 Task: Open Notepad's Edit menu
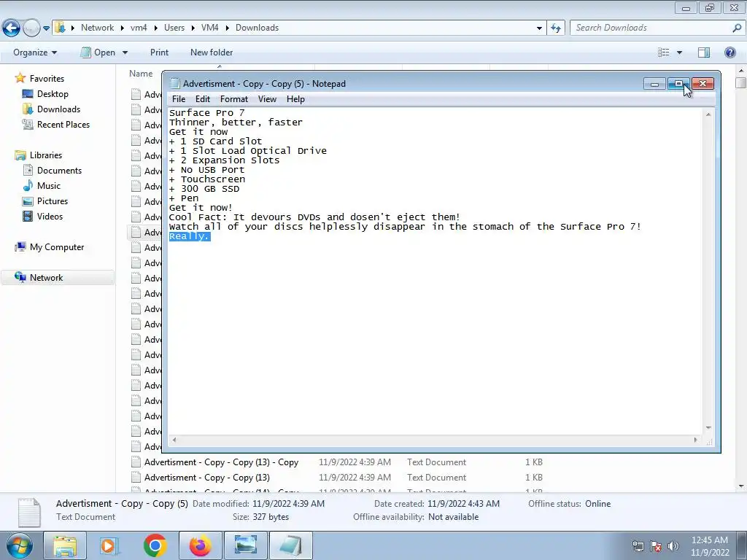coord(203,99)
